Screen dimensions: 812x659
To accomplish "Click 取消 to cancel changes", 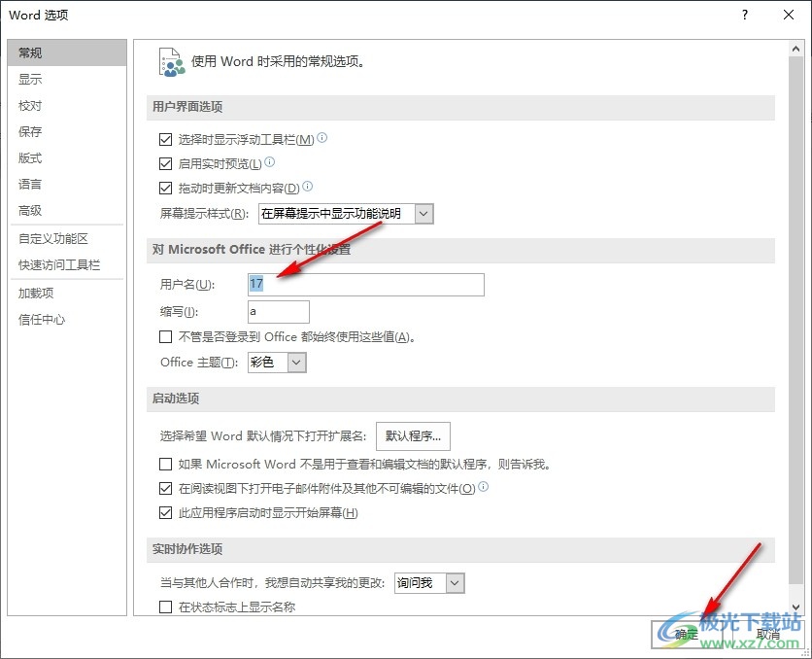I will click(x=768, y=634).
